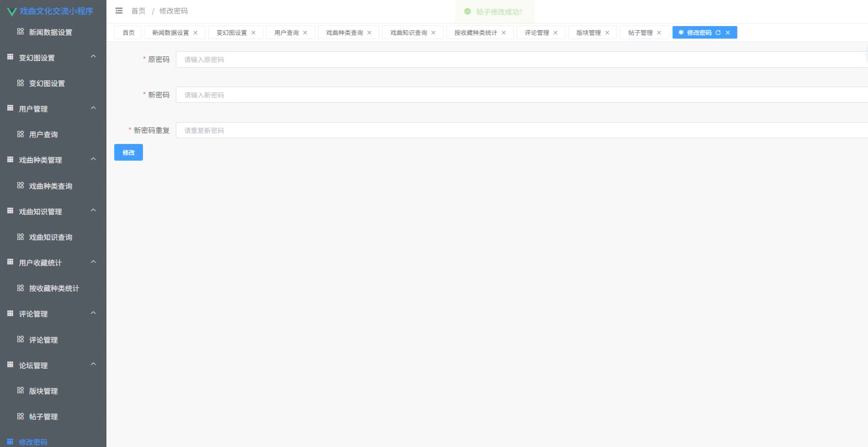
Task: Refresh the 修改密码 tab using reload icon
Action: coord(718,32)
